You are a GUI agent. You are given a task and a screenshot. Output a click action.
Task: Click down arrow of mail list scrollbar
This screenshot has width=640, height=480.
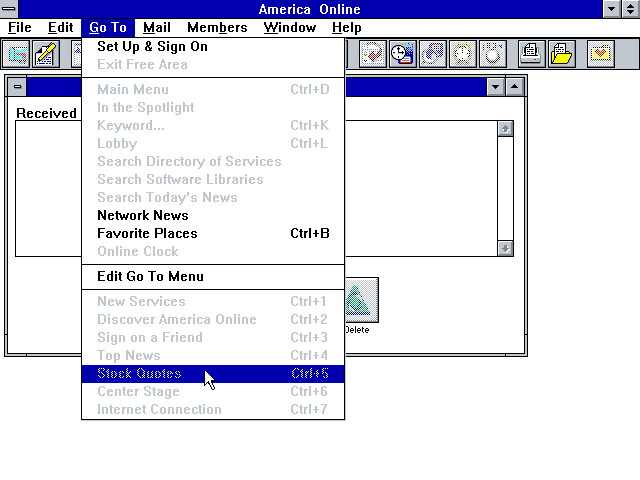(x=505, y=248)
